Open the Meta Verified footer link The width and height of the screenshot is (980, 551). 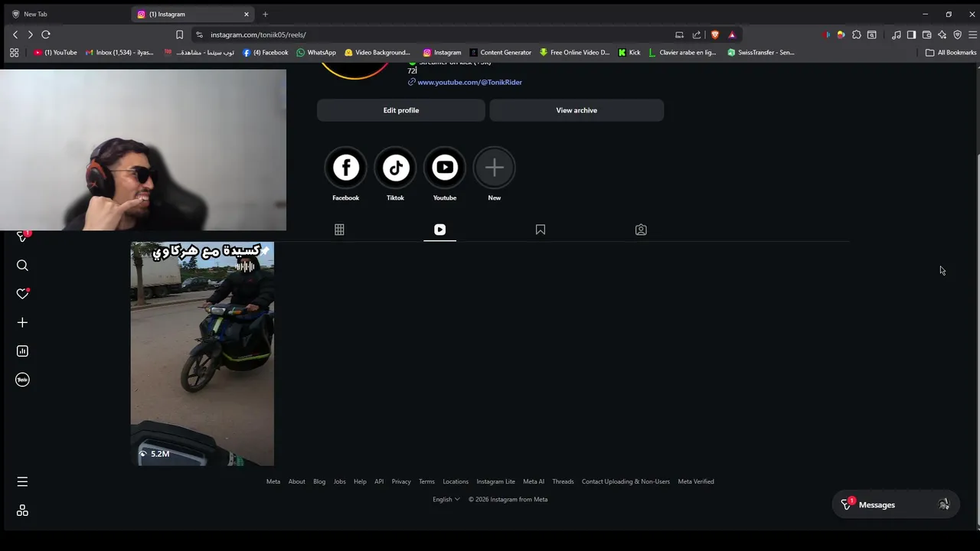696,481
